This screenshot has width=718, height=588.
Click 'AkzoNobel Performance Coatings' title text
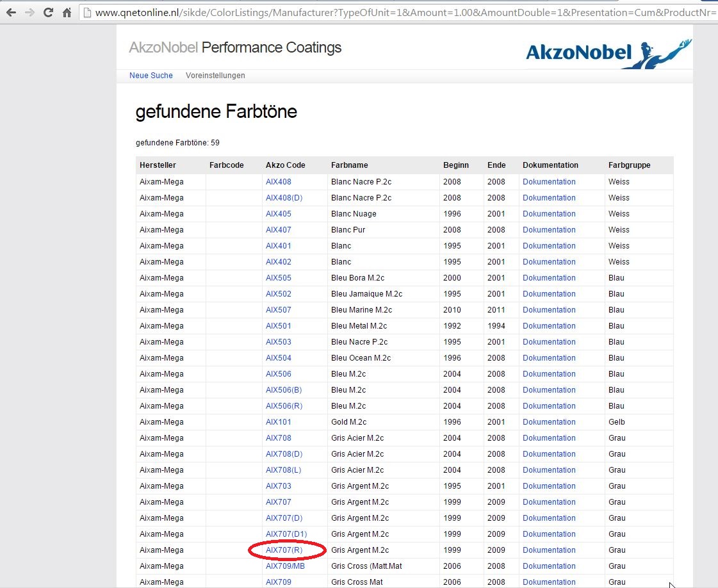[x=235, y=47]
